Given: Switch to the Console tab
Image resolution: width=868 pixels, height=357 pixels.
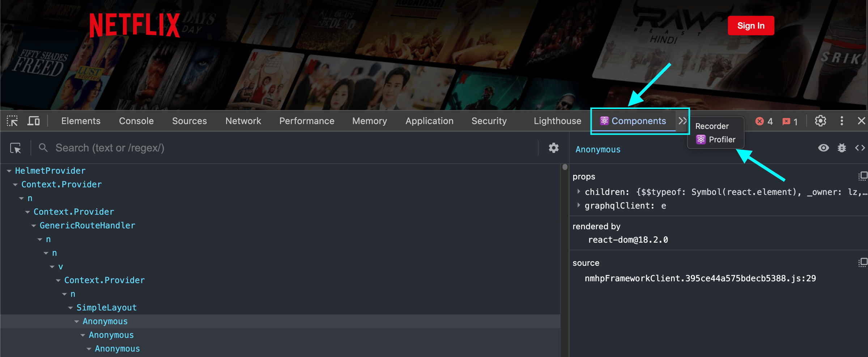Looking at the screenshot, I should pyautogui.click(x=136, y=121).
